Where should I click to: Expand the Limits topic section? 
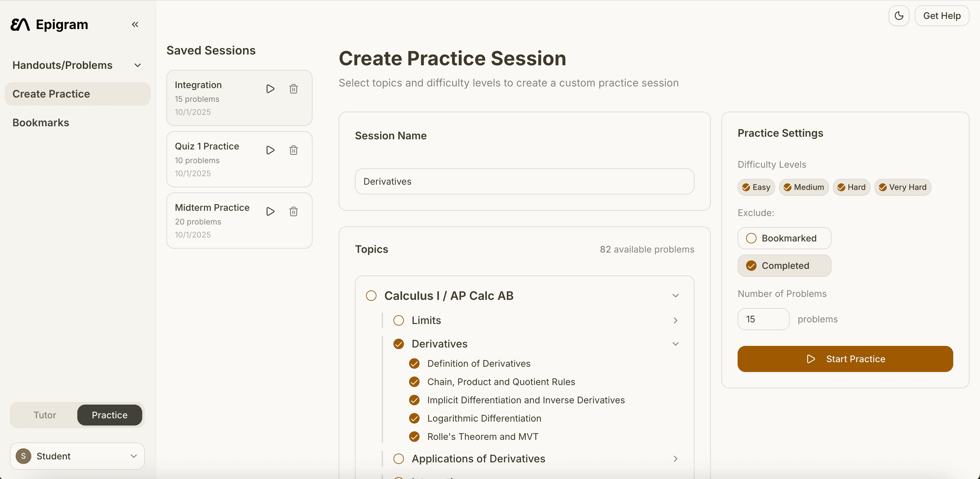click(x=675, y=320)
